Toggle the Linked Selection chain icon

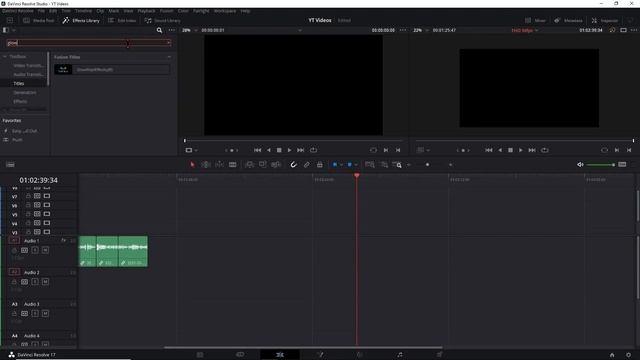pyautogui.click(x=307, y=164)
